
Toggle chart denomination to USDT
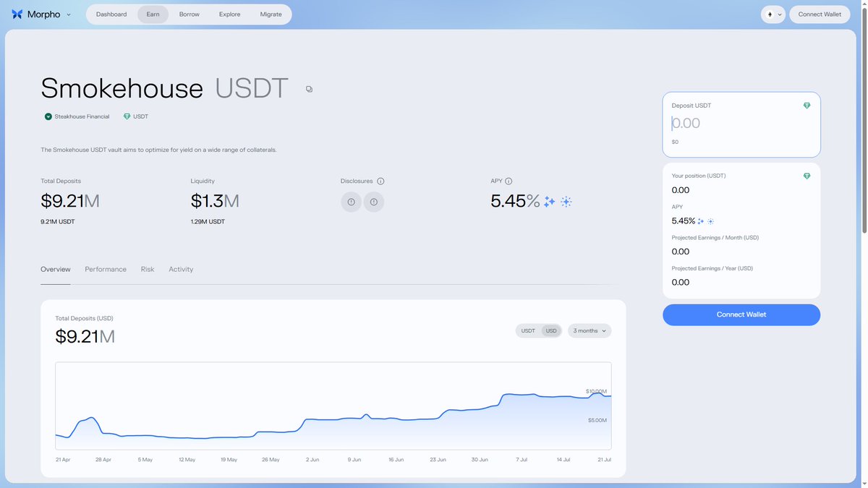[x=529, y=331]
